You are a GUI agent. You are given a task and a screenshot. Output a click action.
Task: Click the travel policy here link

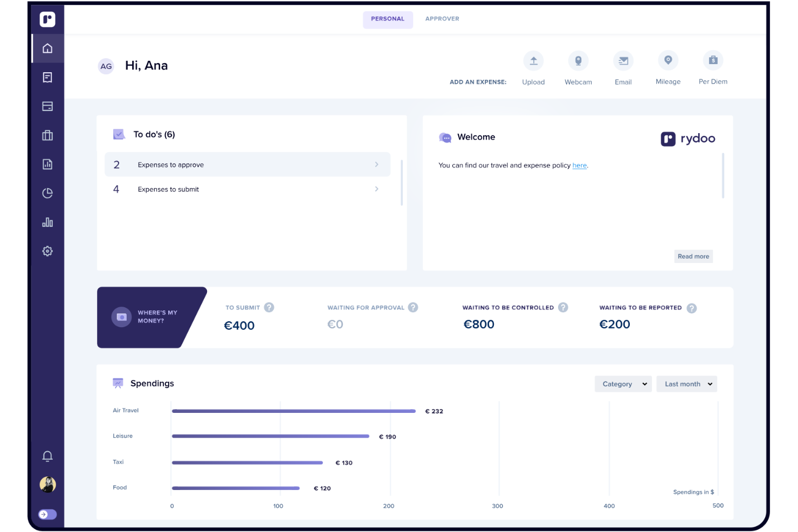point(579,165)
